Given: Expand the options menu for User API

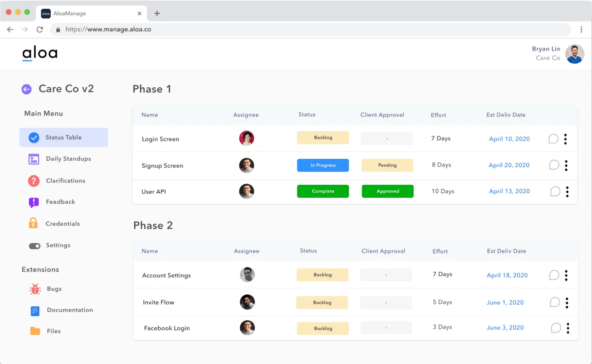Looking at the screenshot, I should 567,192.
